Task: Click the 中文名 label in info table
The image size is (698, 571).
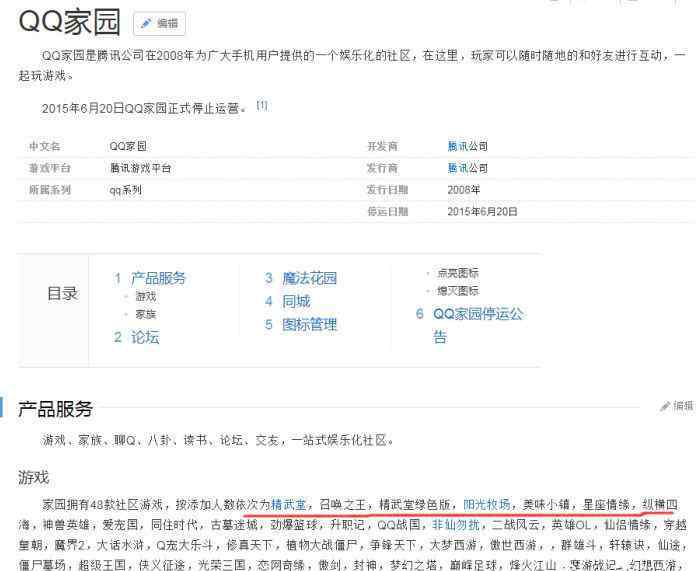Action: 45,146
